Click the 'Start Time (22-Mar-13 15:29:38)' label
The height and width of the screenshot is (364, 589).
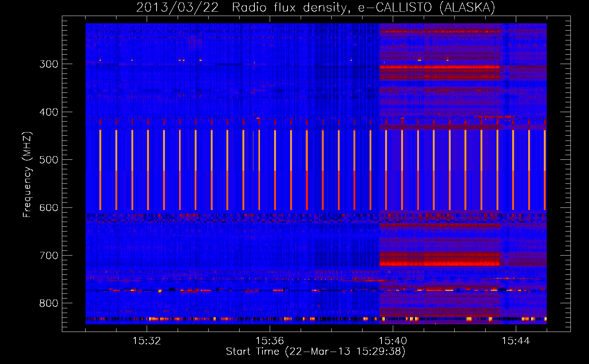click(x=316, y=352)
